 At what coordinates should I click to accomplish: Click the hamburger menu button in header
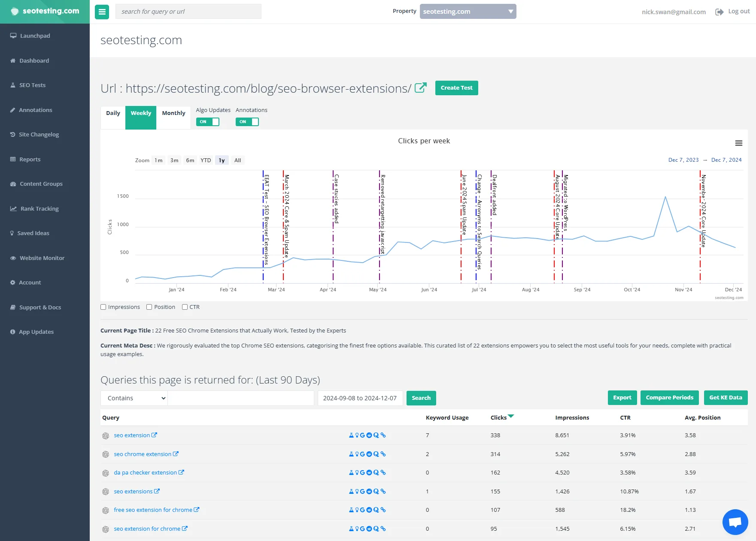(102, 12)
